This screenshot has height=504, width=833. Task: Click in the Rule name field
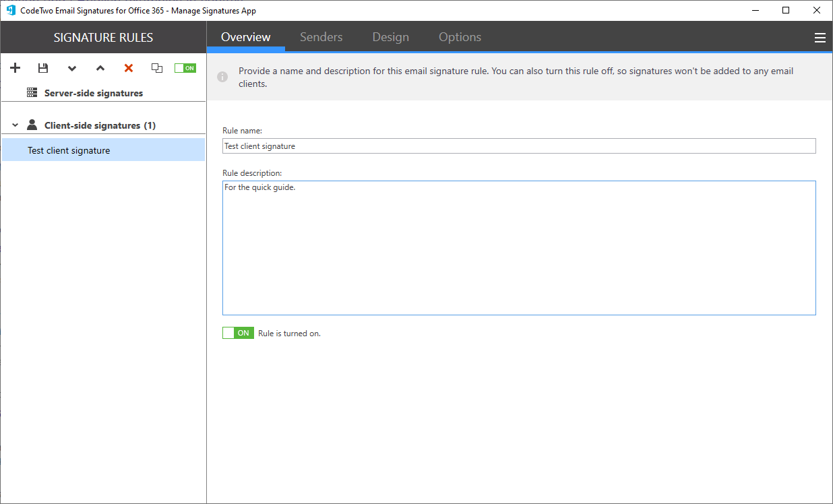519,146
